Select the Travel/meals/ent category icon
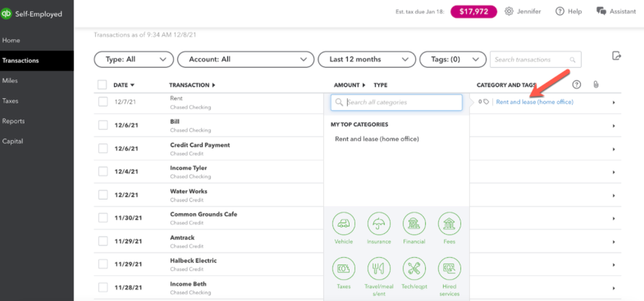This screenshot has width=644, height=301. point(379,269)
